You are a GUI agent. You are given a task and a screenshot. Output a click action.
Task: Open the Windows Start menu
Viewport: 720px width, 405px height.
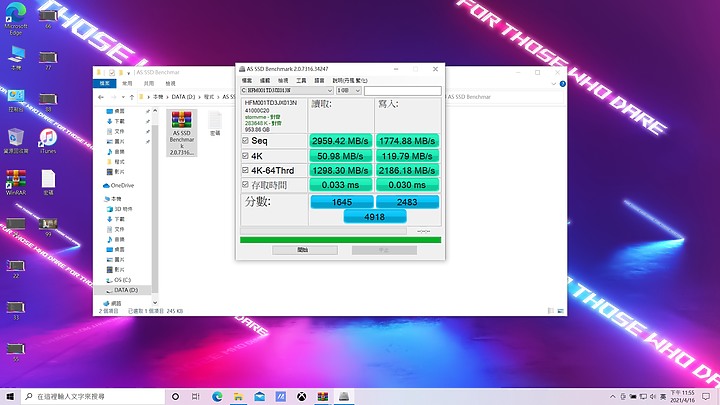10,396
